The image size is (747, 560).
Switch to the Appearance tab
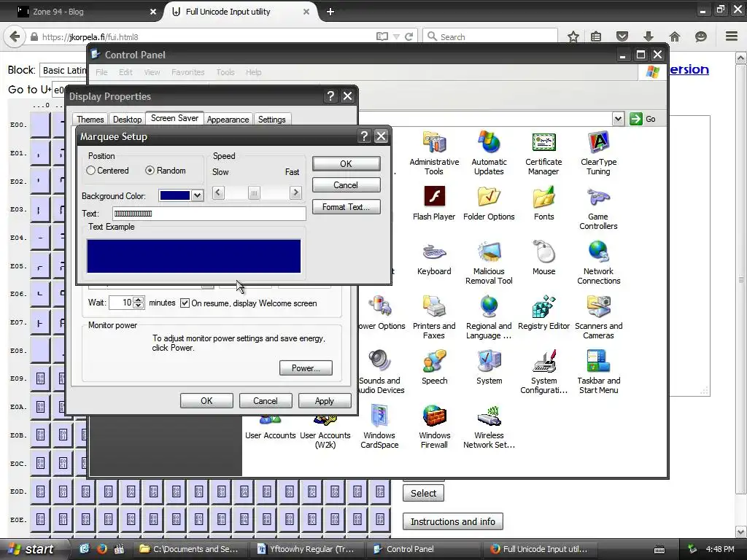click(228, 120)
